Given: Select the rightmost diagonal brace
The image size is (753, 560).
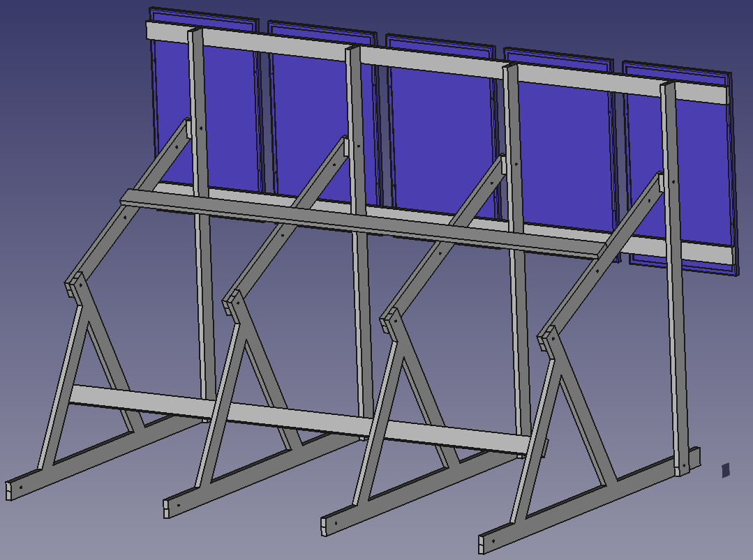Looking at the screenshot, I should pos(599,262).
